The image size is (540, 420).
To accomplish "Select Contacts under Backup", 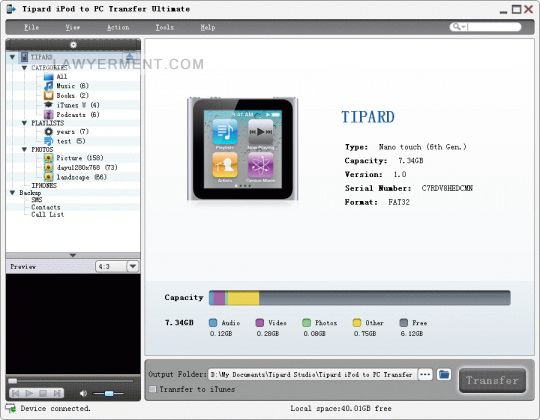I will point(46,207).
